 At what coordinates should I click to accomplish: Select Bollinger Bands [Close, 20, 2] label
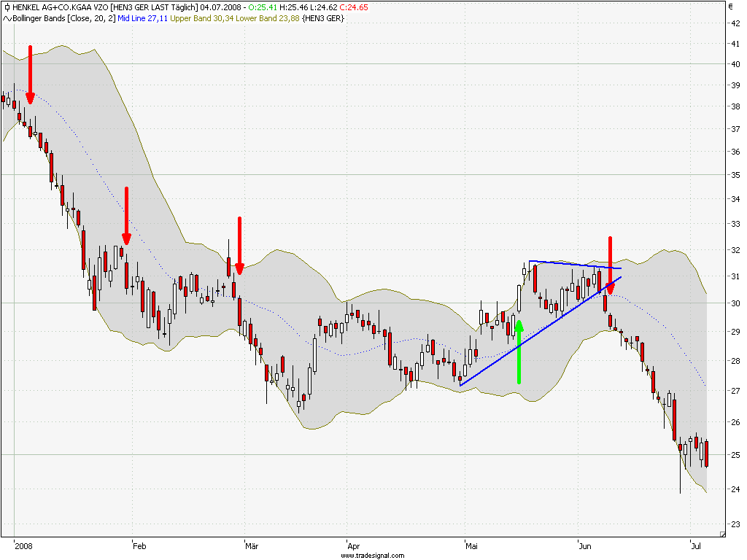tap(64, 18)
